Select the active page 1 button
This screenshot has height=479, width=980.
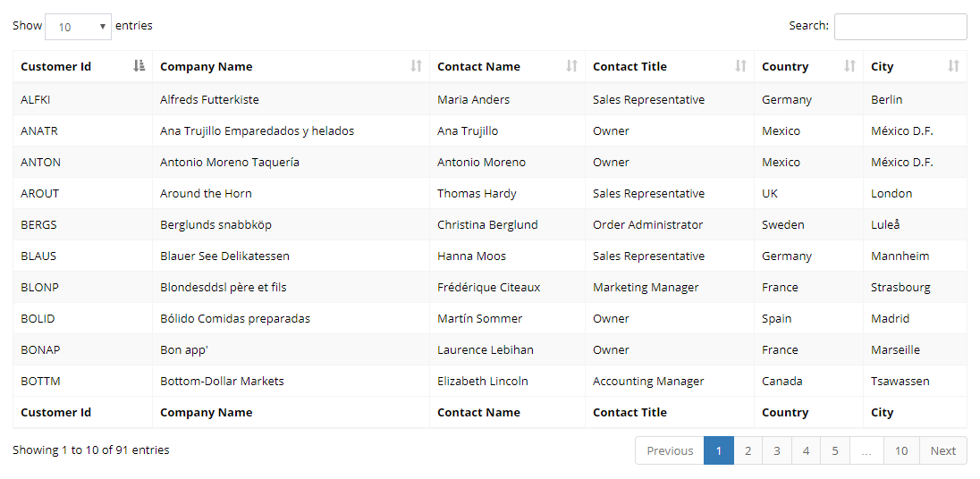pos(718,450)
